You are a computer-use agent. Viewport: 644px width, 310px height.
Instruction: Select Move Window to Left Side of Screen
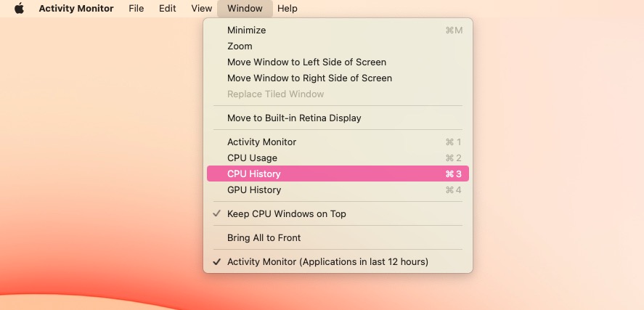tap(306, 62)
